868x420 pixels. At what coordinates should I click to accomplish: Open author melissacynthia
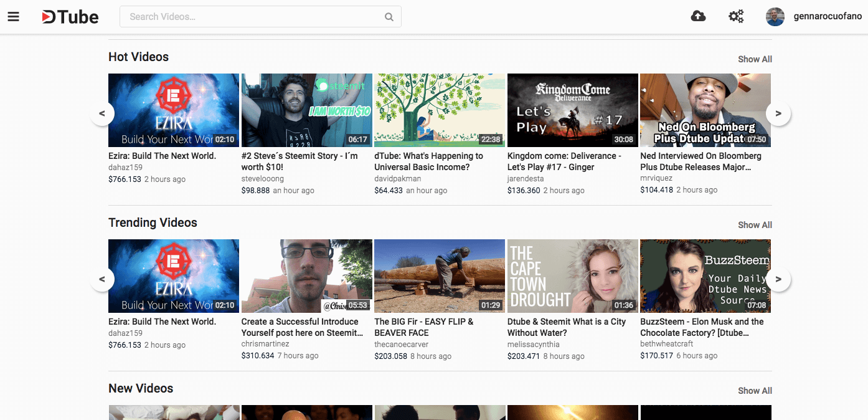(534, 344)
